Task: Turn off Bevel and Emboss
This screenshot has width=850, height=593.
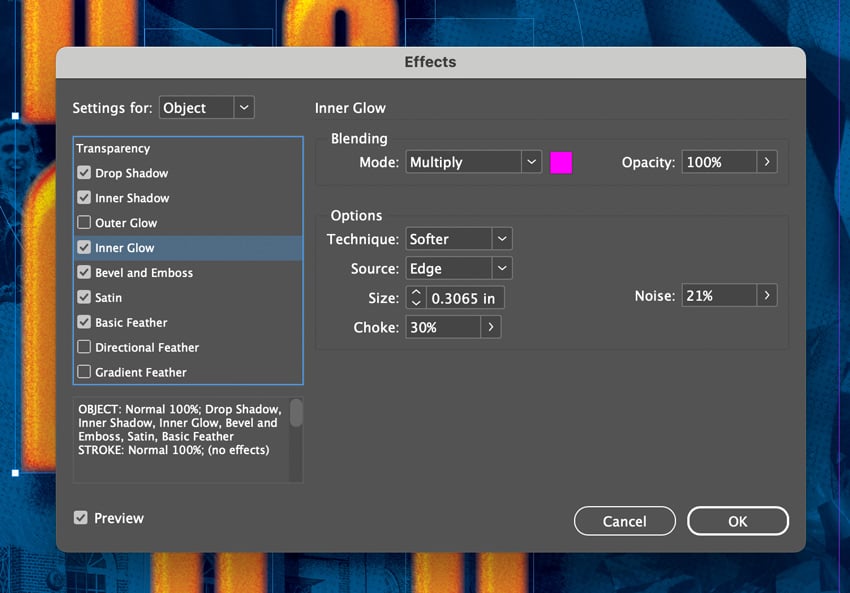Action: pos(84,272)
